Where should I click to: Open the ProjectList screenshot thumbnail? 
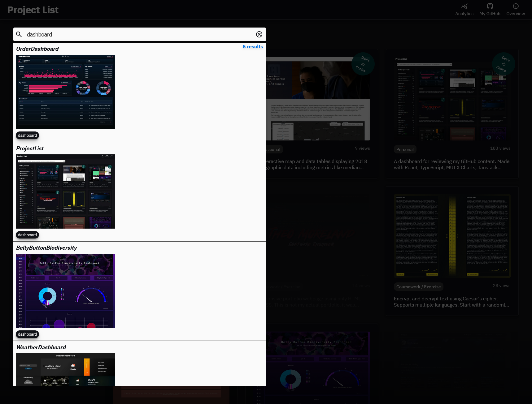(65, 191)
